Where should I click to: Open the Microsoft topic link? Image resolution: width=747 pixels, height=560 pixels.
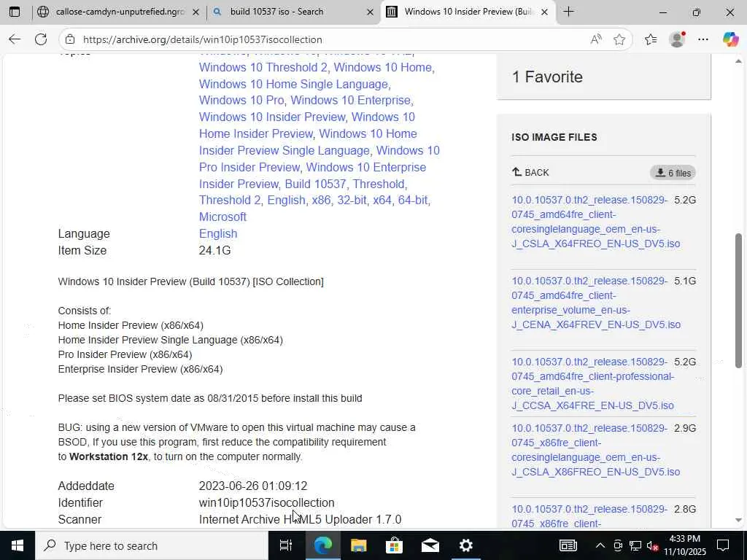point(222,217)
